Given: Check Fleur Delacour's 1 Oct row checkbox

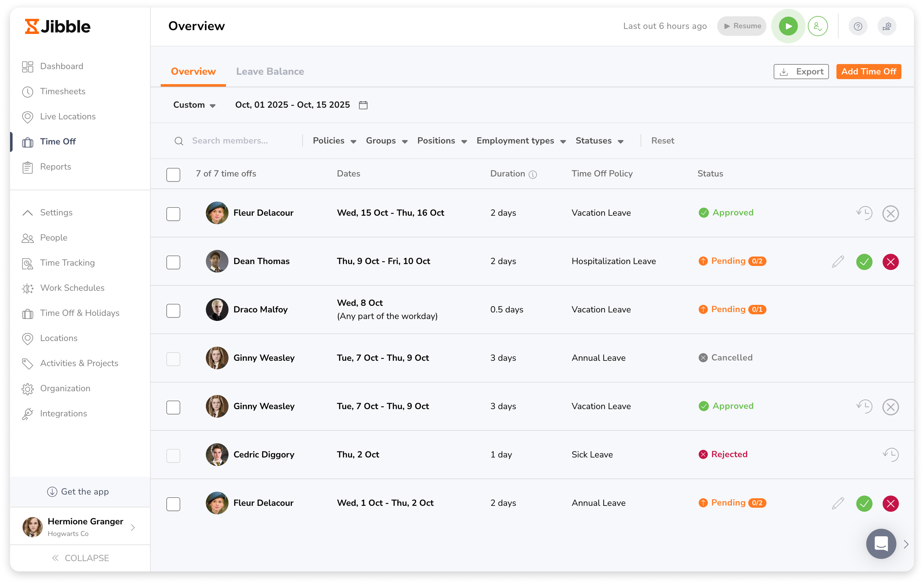Looking at the screenshot, I should tap(174, 504).
